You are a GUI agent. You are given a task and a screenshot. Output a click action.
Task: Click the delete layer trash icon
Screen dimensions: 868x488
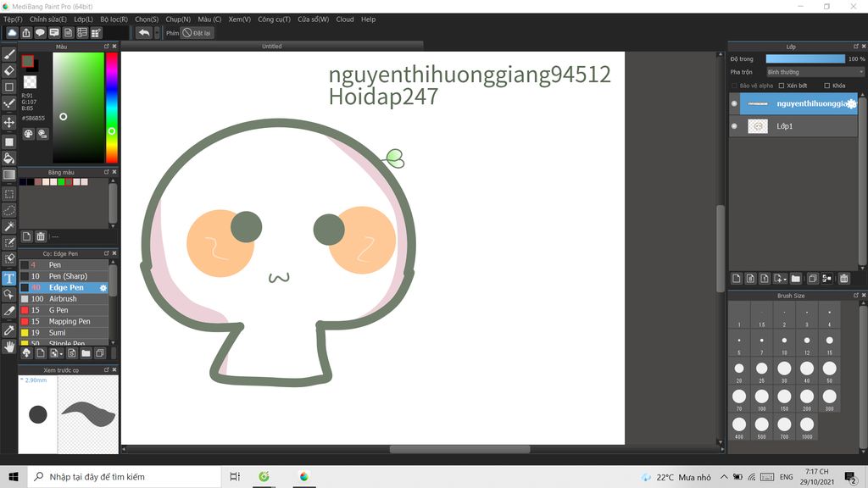[843, 278]
